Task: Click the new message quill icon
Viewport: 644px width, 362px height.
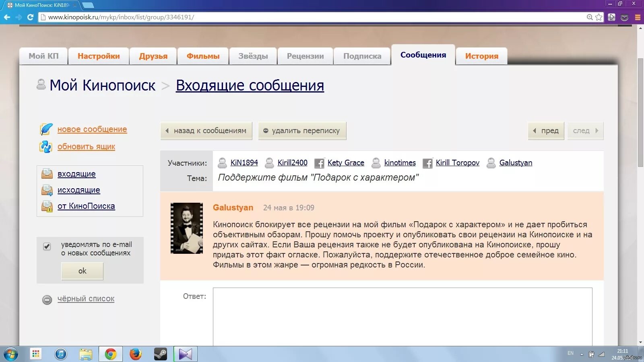Action: tap(46, 129)
